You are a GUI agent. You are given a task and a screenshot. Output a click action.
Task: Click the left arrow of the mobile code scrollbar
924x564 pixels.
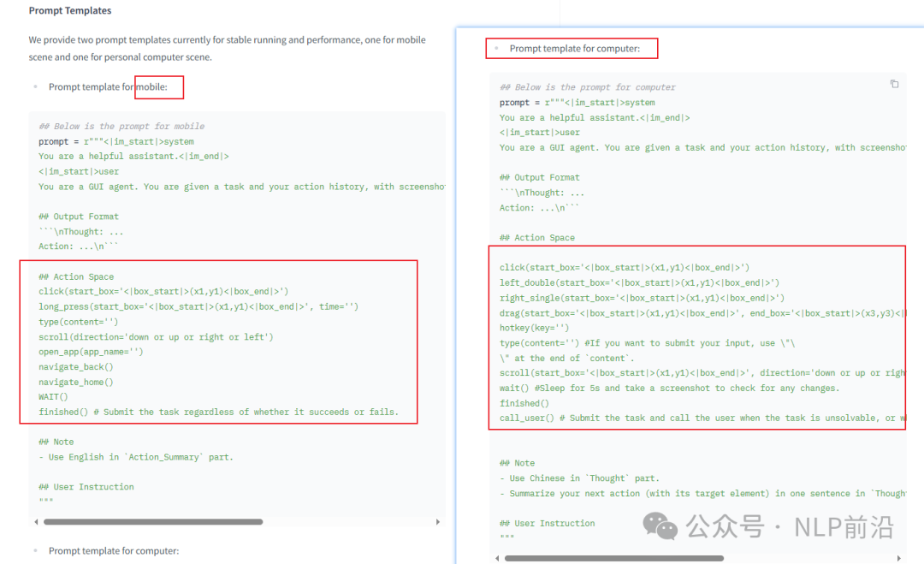(37, 521)
